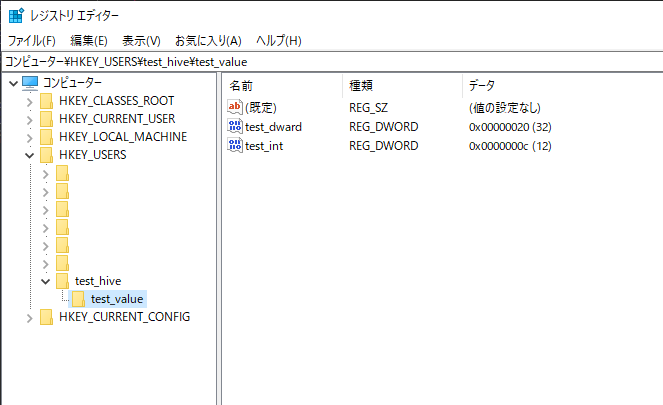Click the registry path address bar
Screen dimensions: 663x405
tap(332, 62)
